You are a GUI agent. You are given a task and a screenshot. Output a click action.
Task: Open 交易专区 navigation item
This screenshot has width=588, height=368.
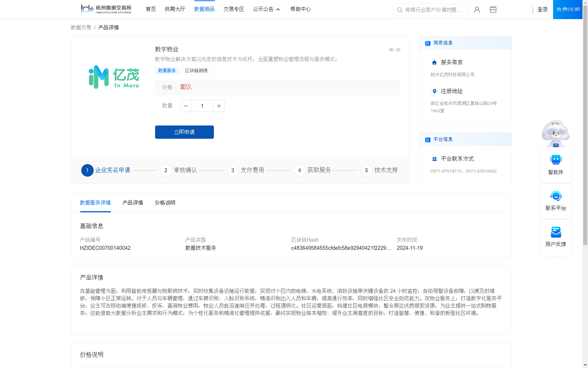234,9
